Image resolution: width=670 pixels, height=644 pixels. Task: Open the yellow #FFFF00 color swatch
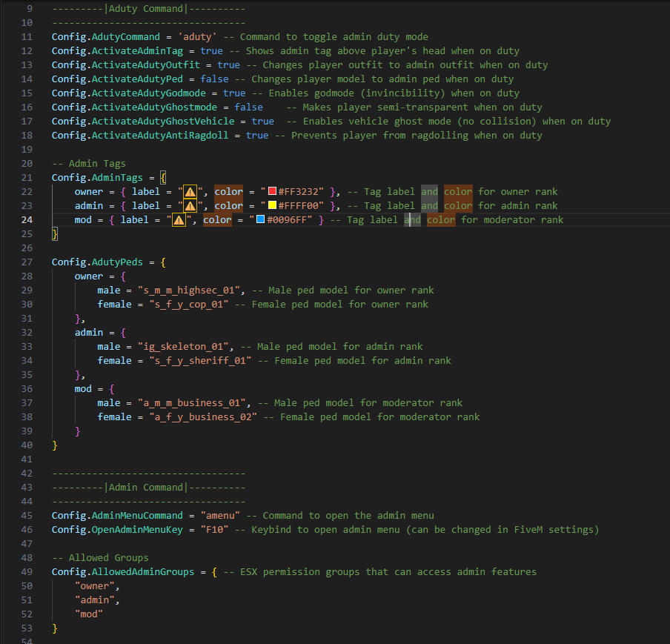272,205
